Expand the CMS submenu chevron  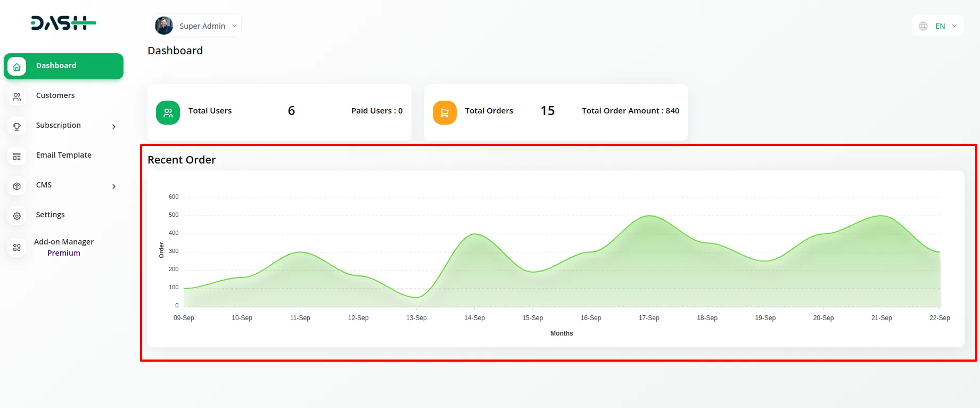pos(113,186)
